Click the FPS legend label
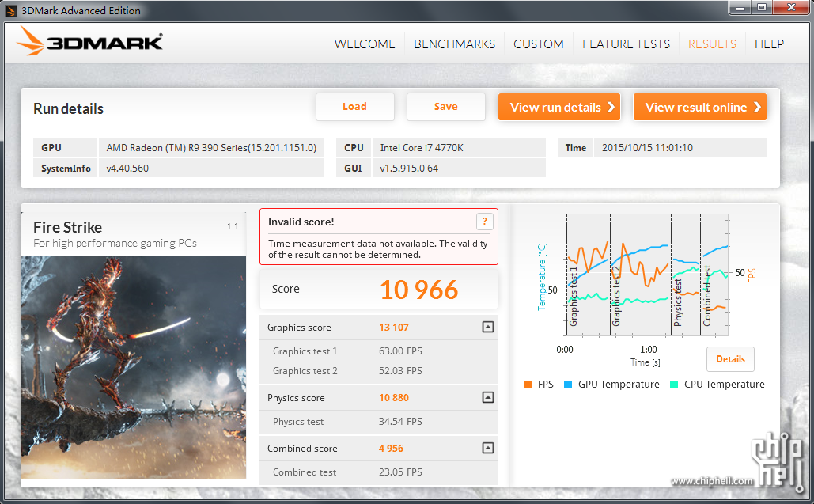The height and width of the screenshot is (504, 814). click(x=546, y=385)
